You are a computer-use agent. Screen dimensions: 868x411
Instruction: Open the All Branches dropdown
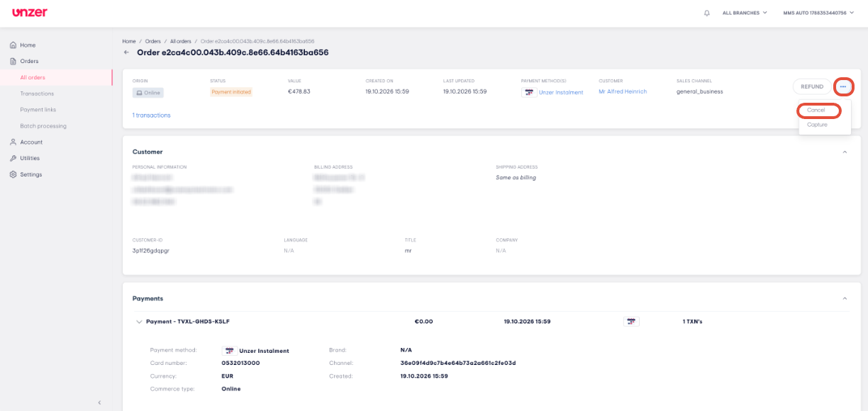(x=745, y=13)
